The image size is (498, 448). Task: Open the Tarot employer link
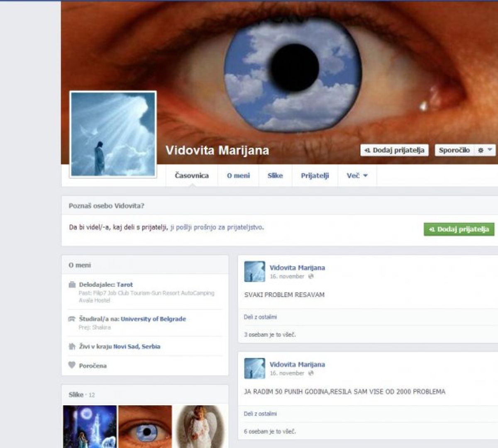124,285
